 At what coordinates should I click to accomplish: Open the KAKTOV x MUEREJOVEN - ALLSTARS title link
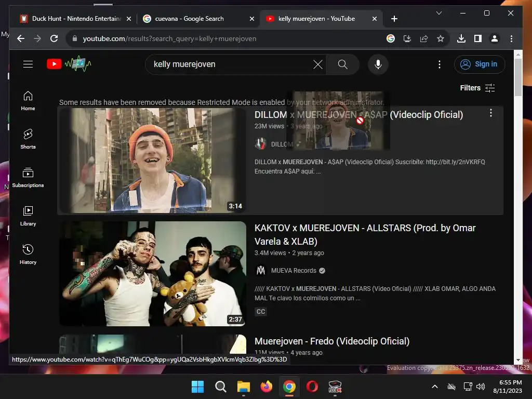tap(365, 234)
